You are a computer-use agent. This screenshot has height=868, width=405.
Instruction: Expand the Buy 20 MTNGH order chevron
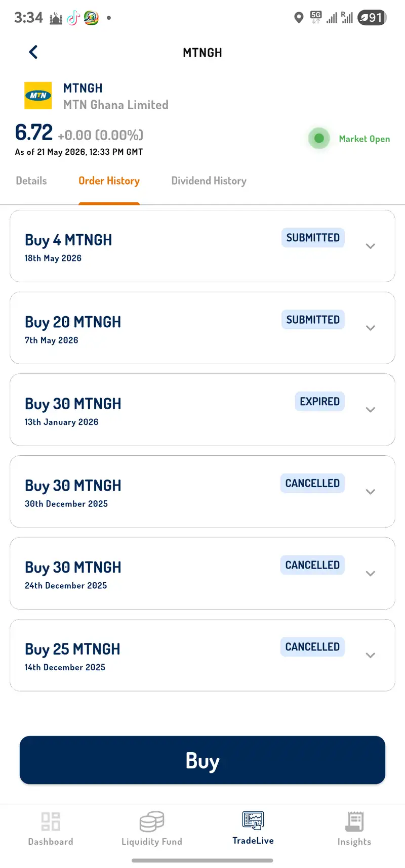(x=371, y=328)
